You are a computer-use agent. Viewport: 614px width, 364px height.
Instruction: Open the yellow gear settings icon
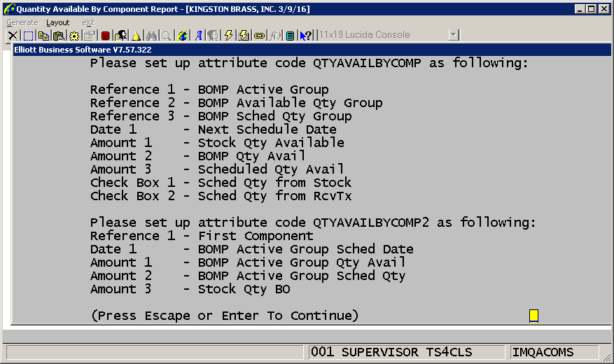click(74, 35)
